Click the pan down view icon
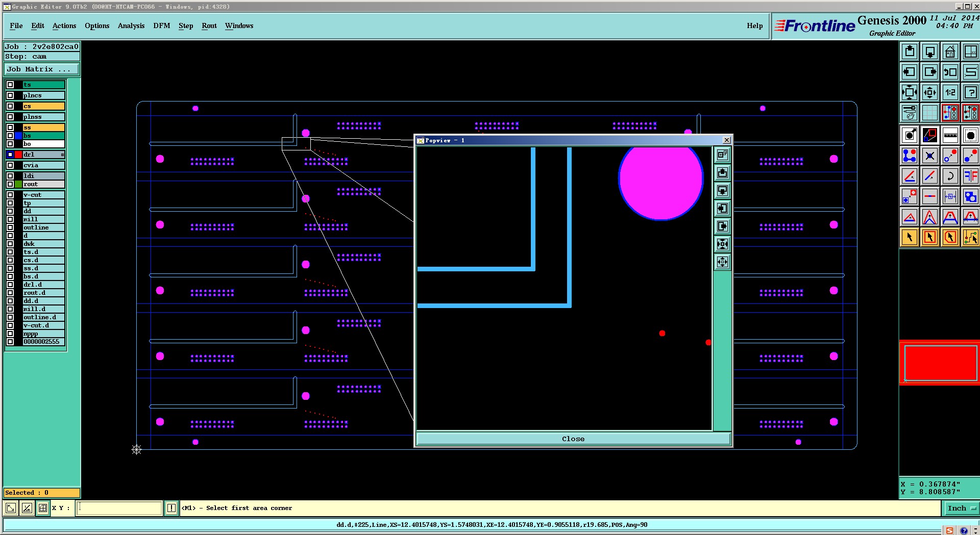The image size is (980, 535). 930,52
